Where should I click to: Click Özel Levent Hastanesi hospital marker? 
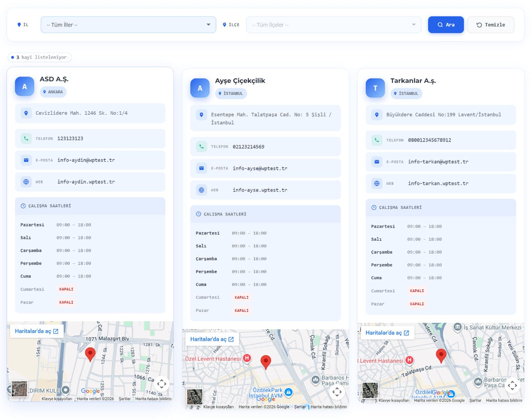[247, 358]
